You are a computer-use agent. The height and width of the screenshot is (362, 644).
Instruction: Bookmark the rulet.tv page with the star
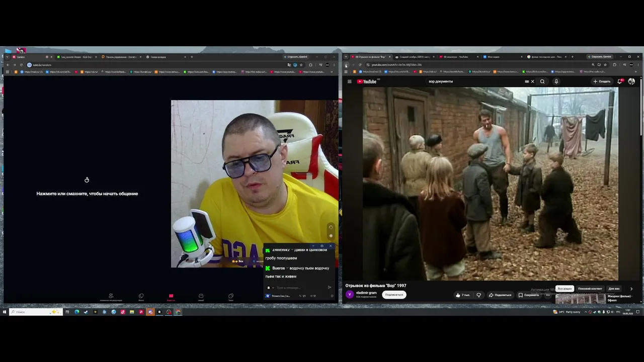(301, 65)
